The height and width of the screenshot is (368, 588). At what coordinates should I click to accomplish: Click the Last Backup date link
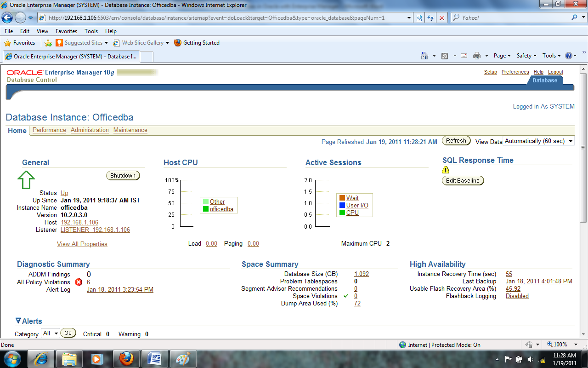tap(539, 282)
